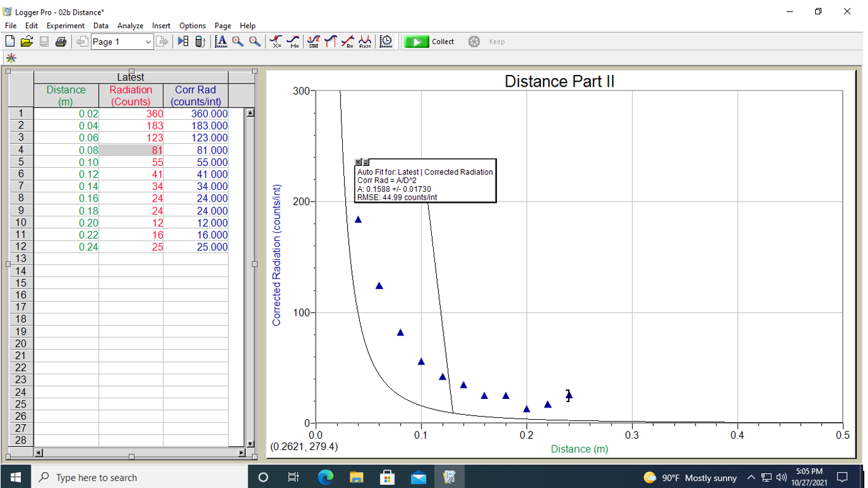
Task: Select the Zoom Out magnifier tool
Action: pos(254,41)
